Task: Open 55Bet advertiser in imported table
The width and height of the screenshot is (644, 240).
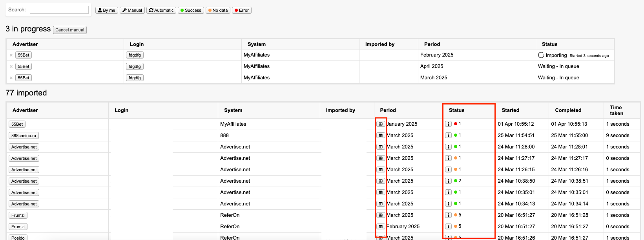Action: click(17, 124)
